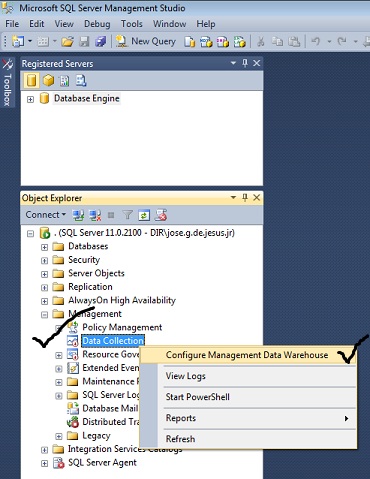This screenshot has width=370, height=479.
Task: Select the Database Mail item
Action: [110, 408]
